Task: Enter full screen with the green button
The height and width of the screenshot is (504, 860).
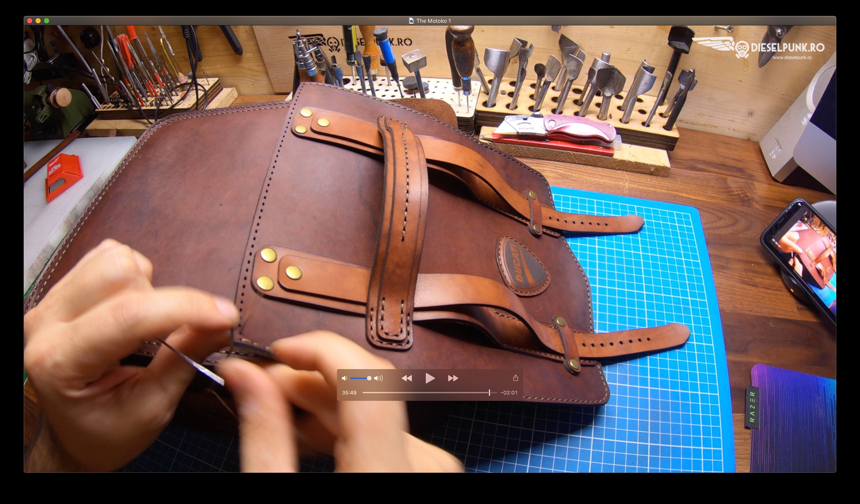Action: [47, 21]
